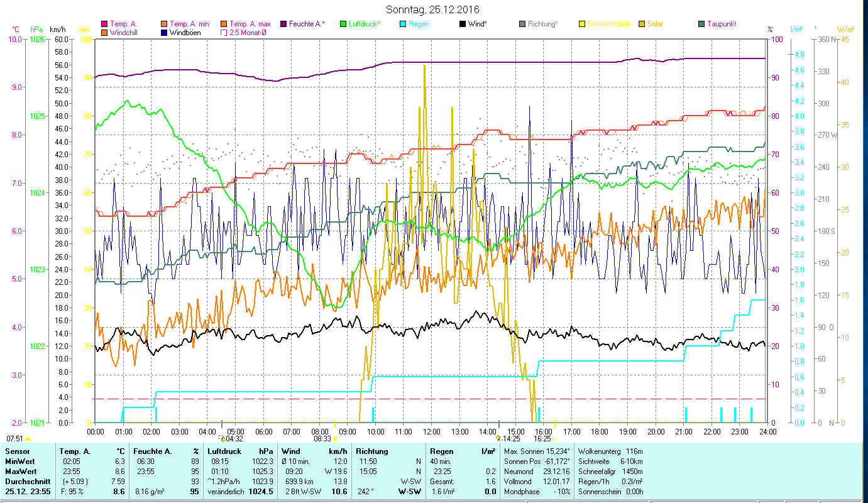The image size is (868, 503).
Task: Click the sun icon next to 07:51
Action: click(x=28, y=439)
